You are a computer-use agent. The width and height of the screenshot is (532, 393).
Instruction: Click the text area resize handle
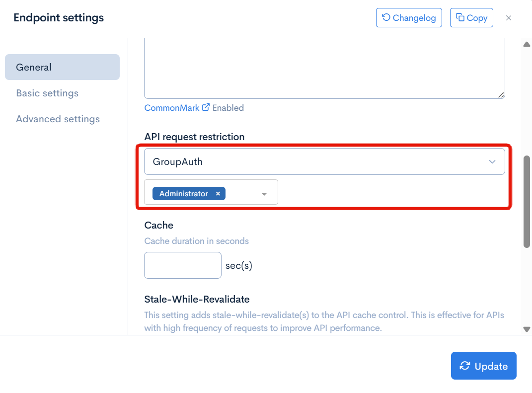[x=501, y=95]
